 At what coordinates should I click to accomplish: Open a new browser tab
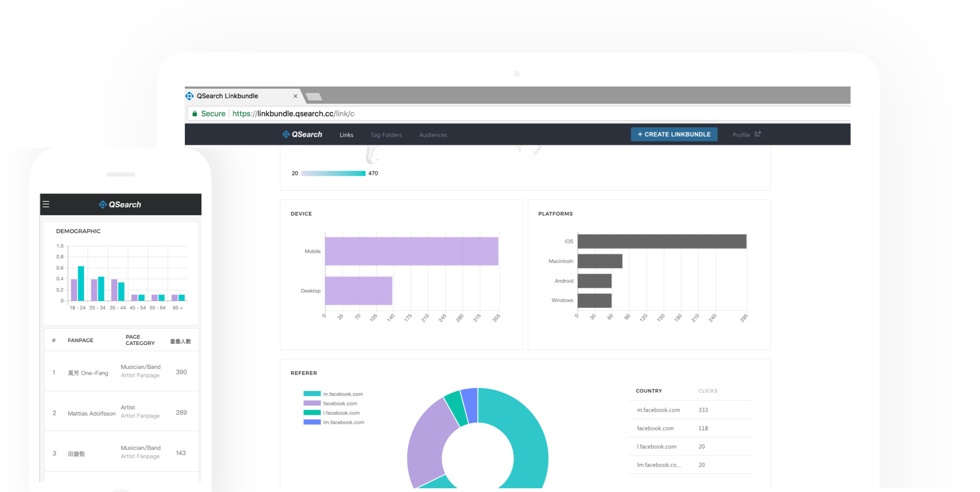[x=314, y=97]
